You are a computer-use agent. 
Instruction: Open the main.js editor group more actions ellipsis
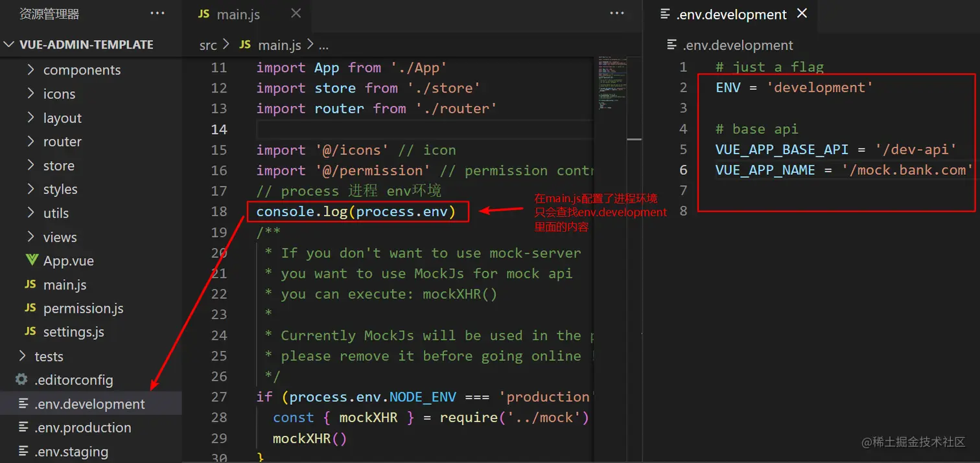coord(617,13)
